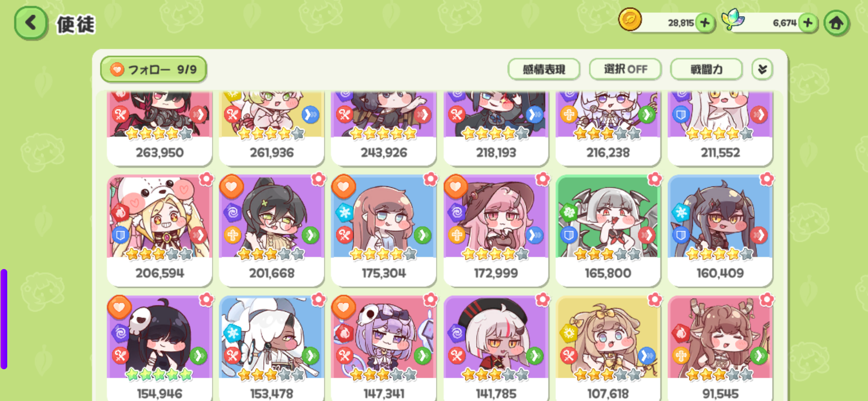
Task: Select the character card with 206,594 power
Action: coord(160,230)
